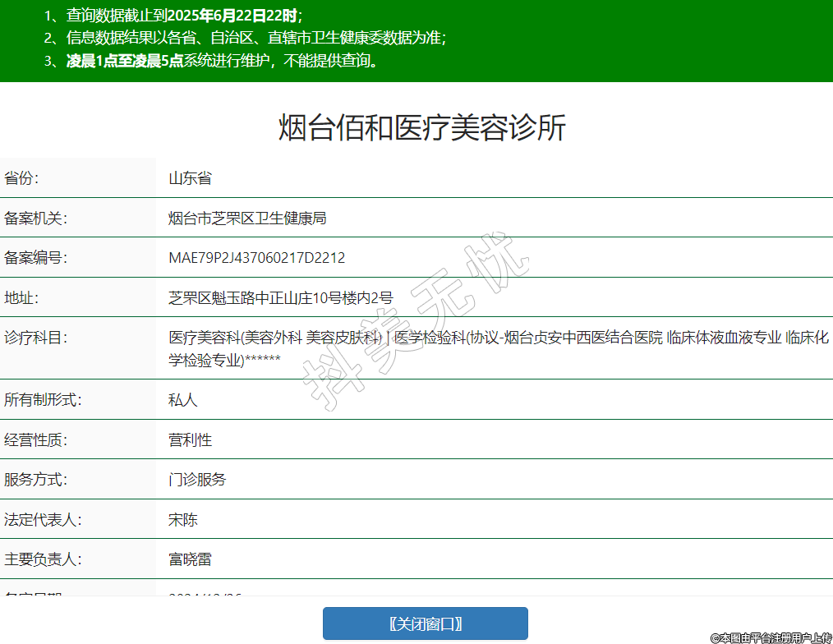Click the 所有制形式 row label

tap(43, 400)
